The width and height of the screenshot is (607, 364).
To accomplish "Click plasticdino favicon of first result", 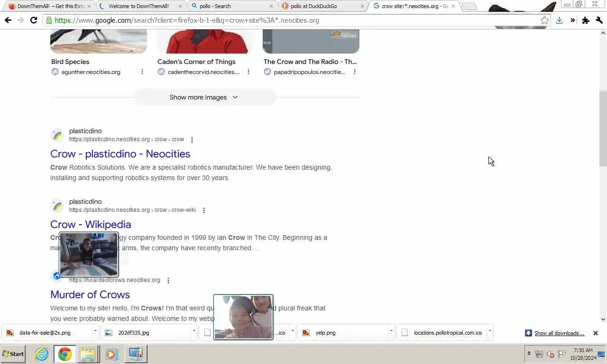I will click(57, 135).
